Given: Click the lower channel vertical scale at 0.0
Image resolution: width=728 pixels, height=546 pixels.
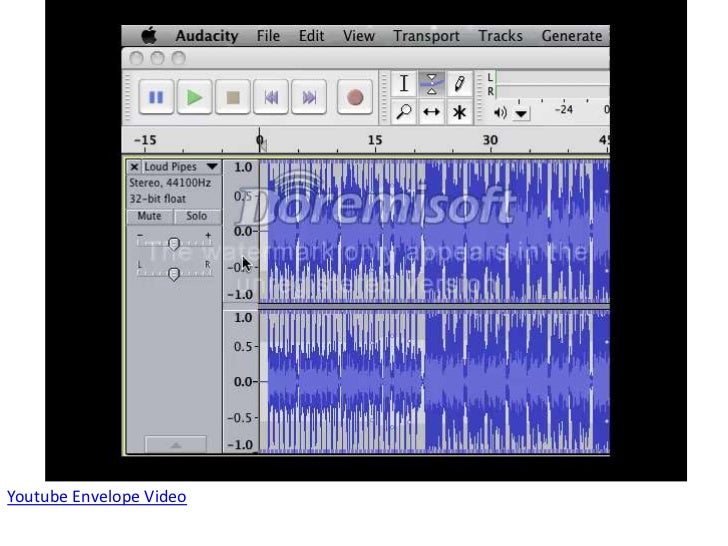Looking at the screenshot, I should [243, 382].
